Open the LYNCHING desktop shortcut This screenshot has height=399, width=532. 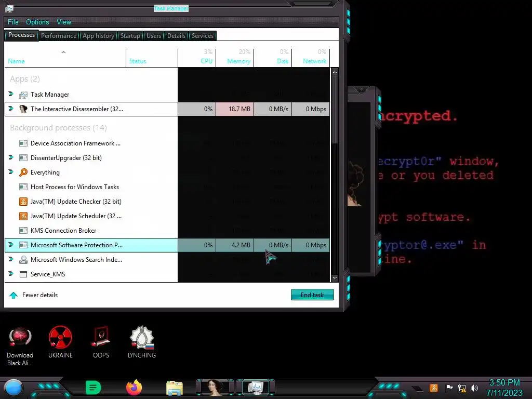(142, 342)
